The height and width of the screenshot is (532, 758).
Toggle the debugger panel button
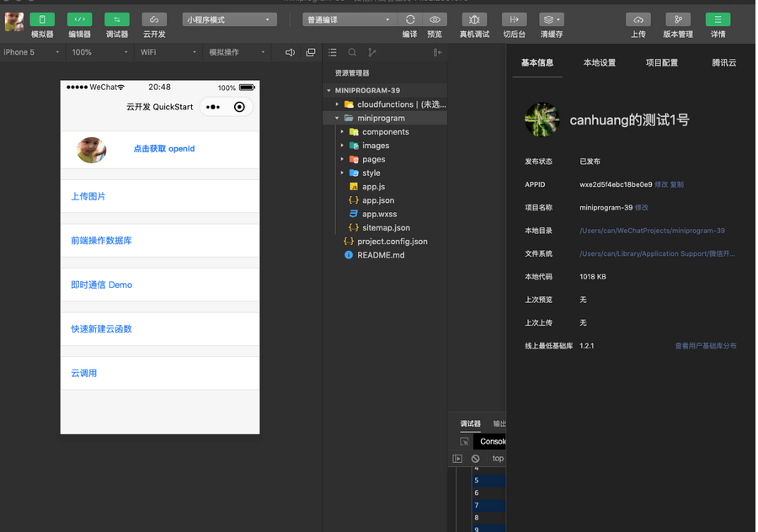point(117,19)
